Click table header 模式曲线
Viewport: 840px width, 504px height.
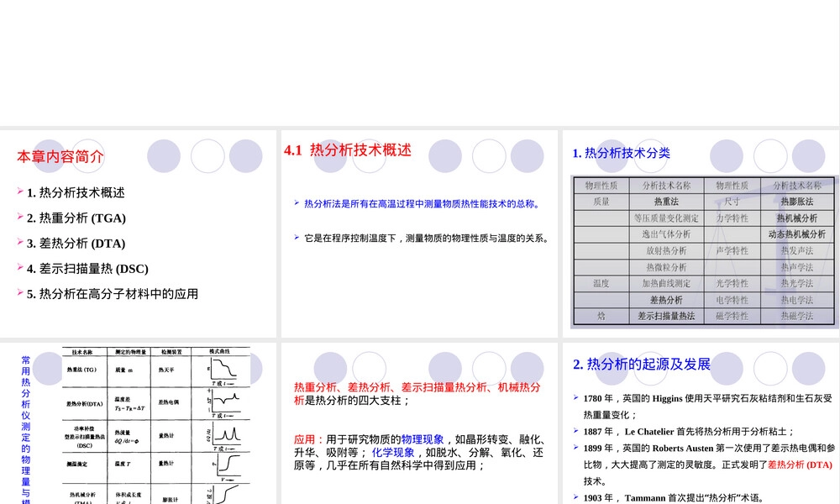[x=219, y=351]
